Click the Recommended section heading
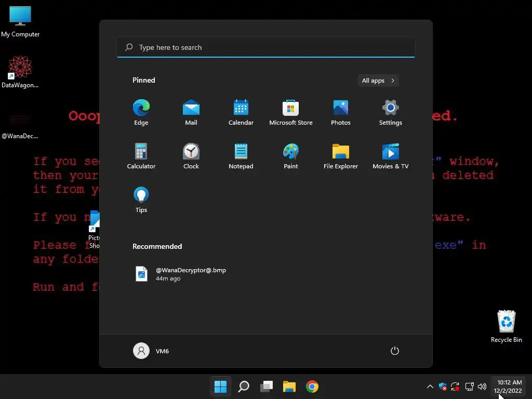 tap(157, 246)
